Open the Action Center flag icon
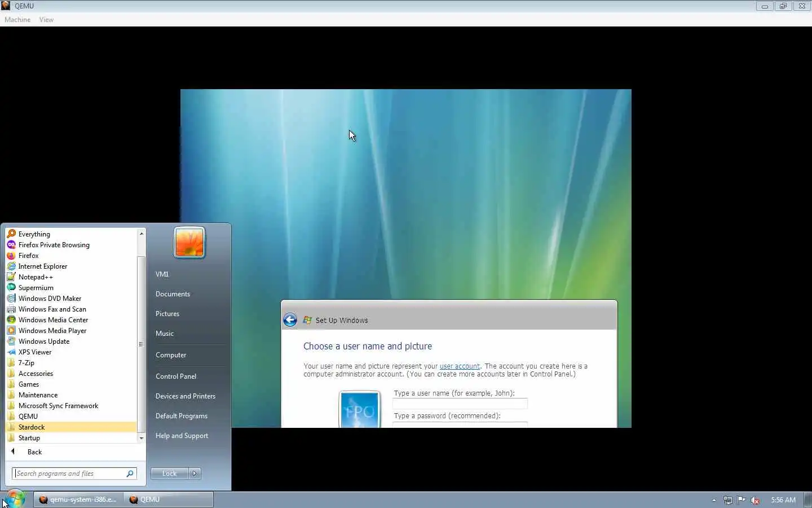 pos(742,500)
